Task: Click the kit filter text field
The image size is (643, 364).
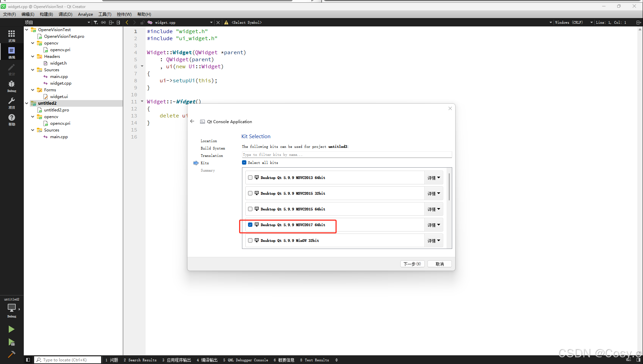Action: (x=346, y=155)
